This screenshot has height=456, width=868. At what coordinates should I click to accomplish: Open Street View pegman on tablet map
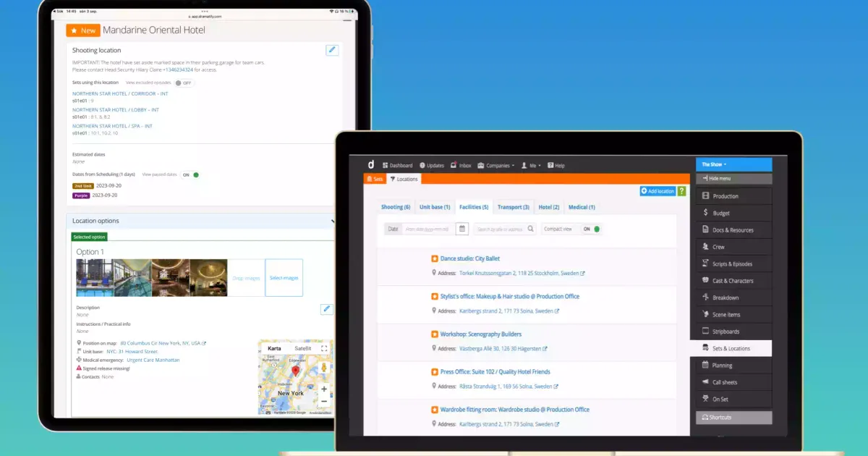pyautogui.click(x=324, y=368)
